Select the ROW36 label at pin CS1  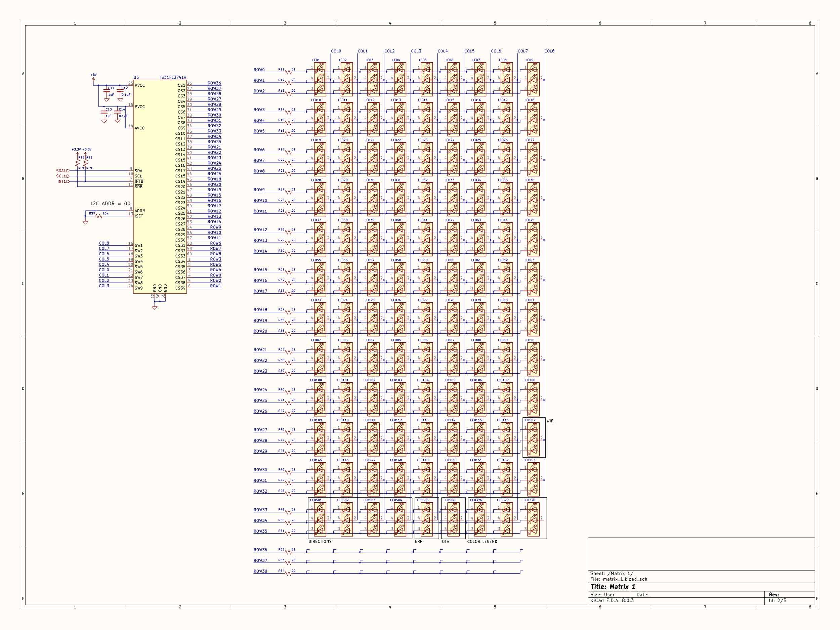click(214, 83)
